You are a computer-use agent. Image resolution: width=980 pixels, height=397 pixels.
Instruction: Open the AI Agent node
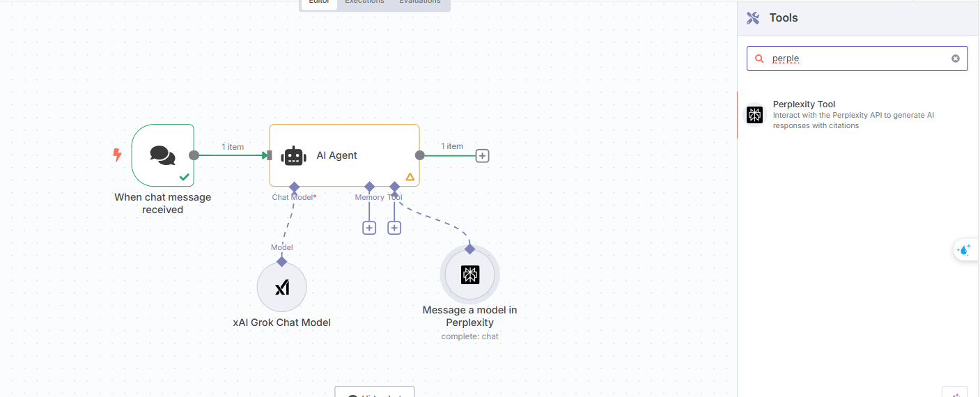[344, 155]
